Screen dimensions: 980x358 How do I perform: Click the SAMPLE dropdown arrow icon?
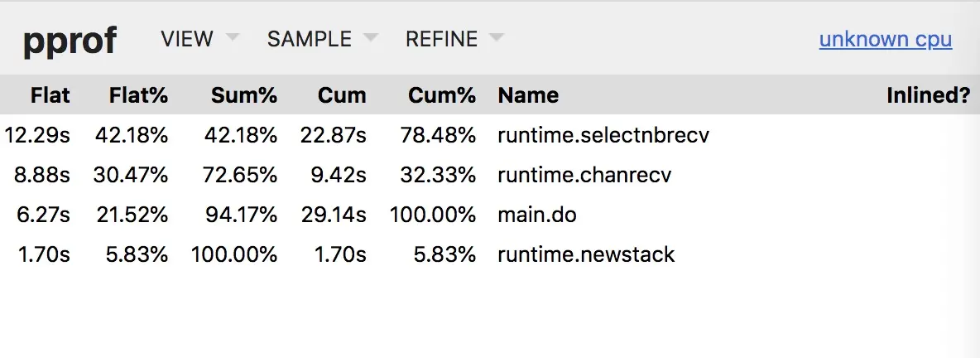pos(371,37)
